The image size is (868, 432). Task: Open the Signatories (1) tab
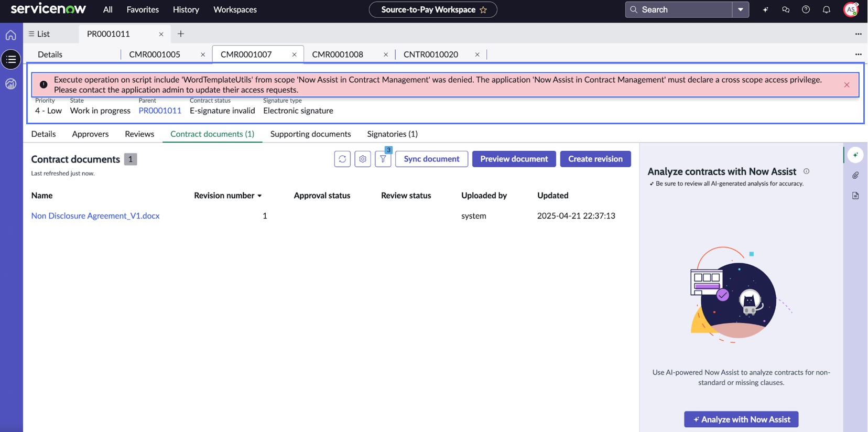click(393, 134)
